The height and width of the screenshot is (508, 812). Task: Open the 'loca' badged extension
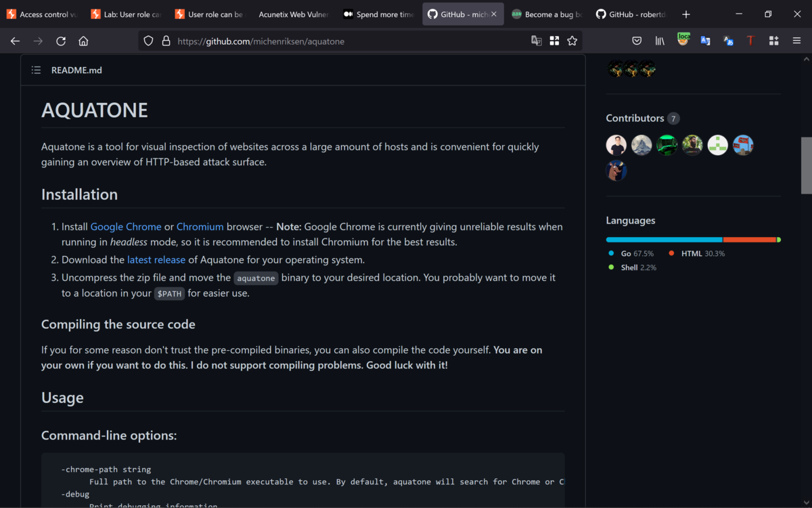pos(683,40)
